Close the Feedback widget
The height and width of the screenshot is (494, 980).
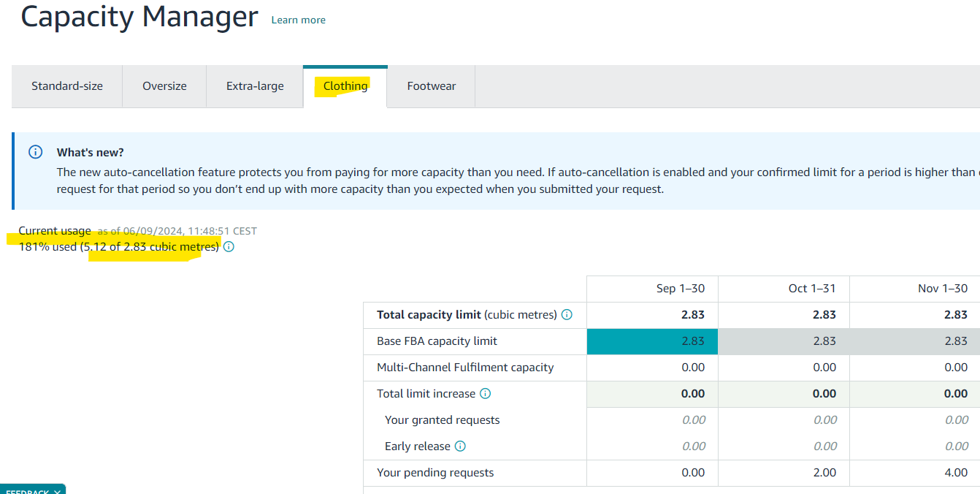click(x=57, y=492)
